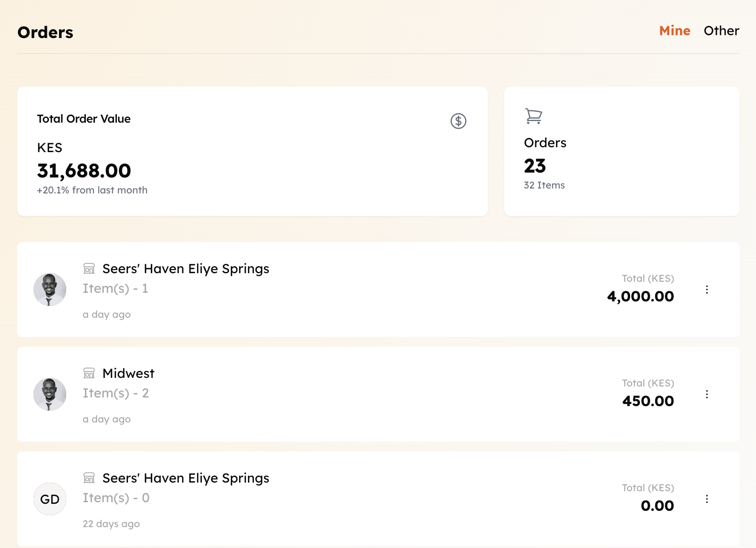
Task: Click the 32 Items label
Action: pyautogui.click(x=544, y=185)
